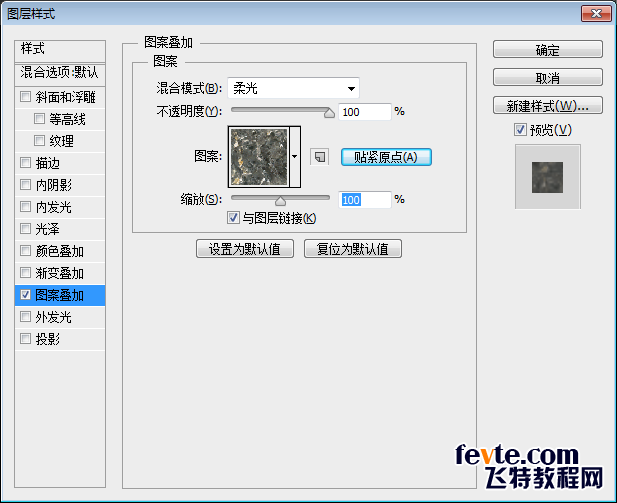The width and height of the screenshot is (617, 503).
Task: Enable the 投影 checkbox
Action: point(26,339)
